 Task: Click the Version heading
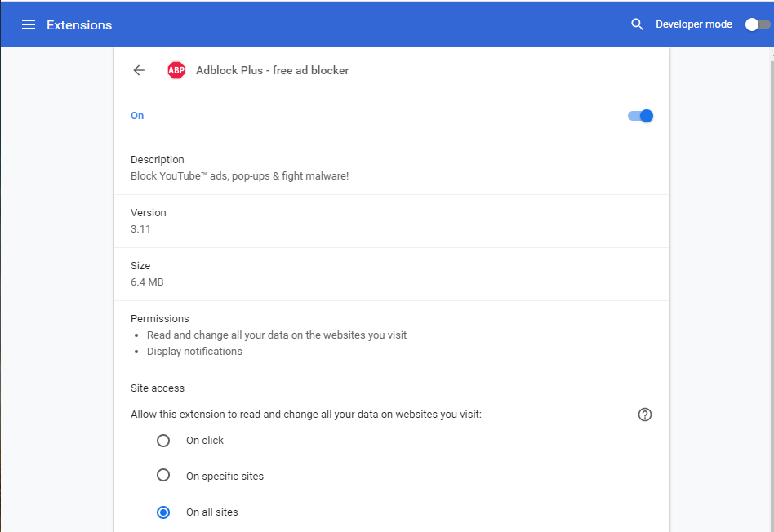148,213
